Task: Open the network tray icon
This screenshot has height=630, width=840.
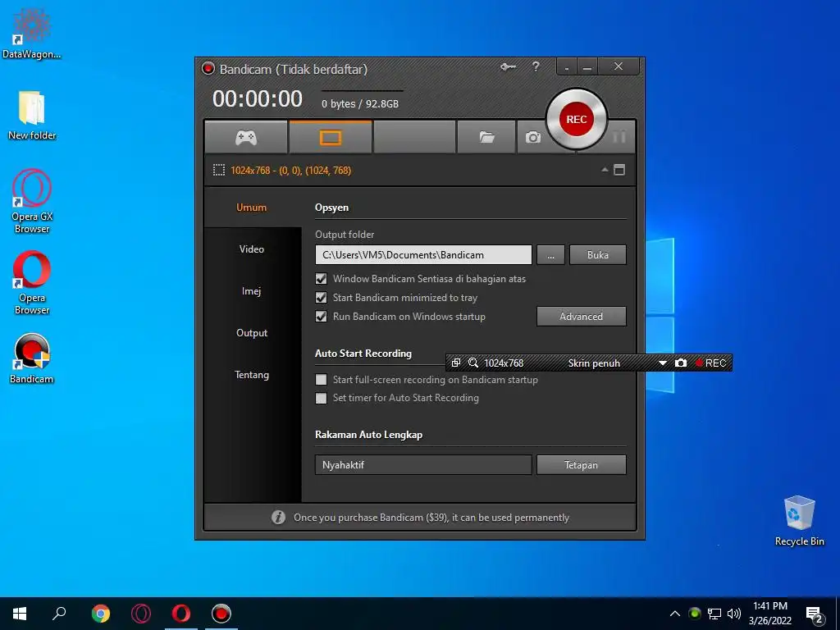Action: [x=714, y=614]
